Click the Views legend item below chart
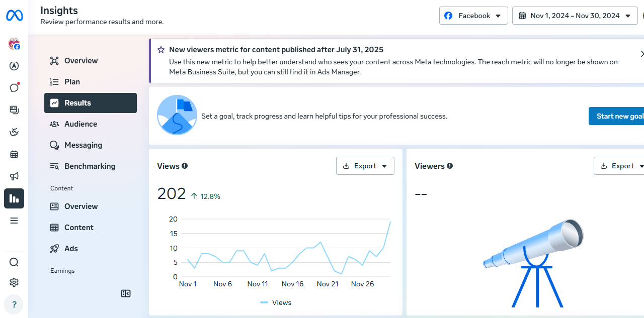The width and height of the screenshot is (644, 318). pos(276,302)
